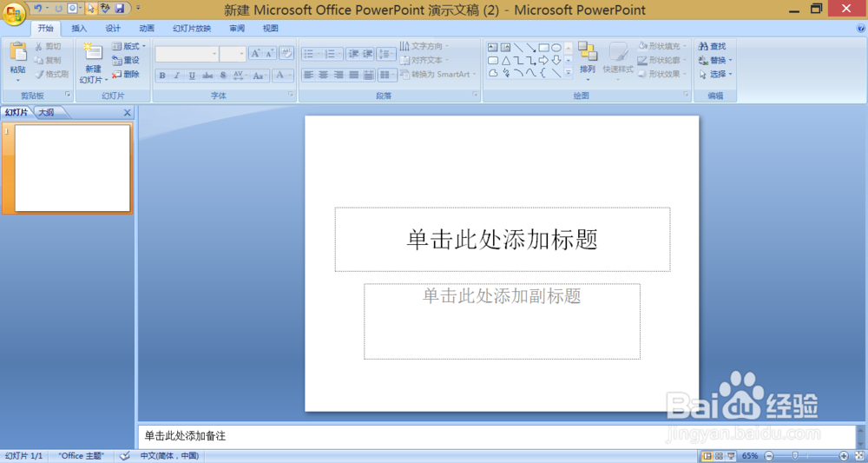
Task: Click the Increase Font Size icon
Action: pyautogui.click(x=255, y=53)
